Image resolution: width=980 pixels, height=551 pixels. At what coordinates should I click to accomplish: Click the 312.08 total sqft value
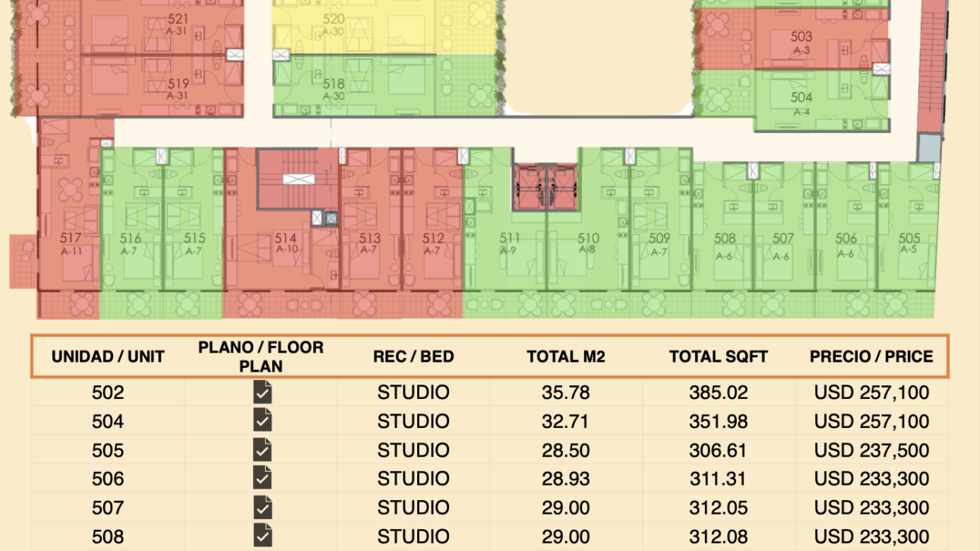pyautogui.click(x=719, y=537)
